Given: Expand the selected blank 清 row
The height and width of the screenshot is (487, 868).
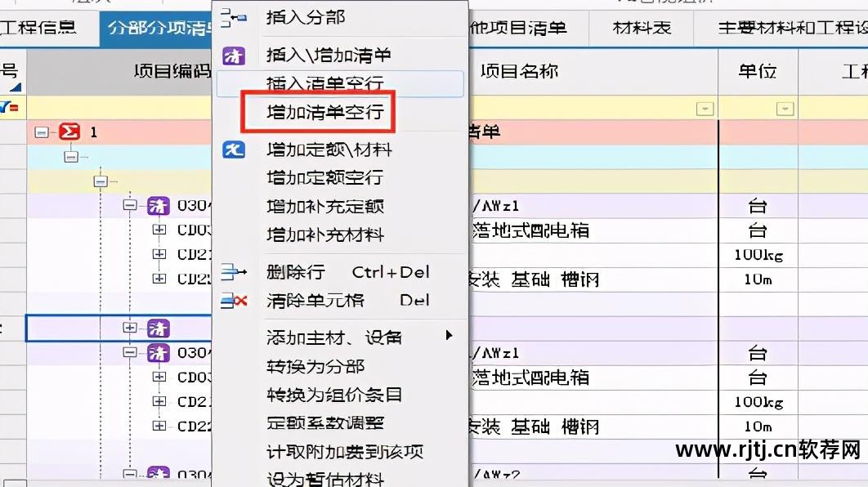Looking at the screenshot, I should (x=129, y=328).
